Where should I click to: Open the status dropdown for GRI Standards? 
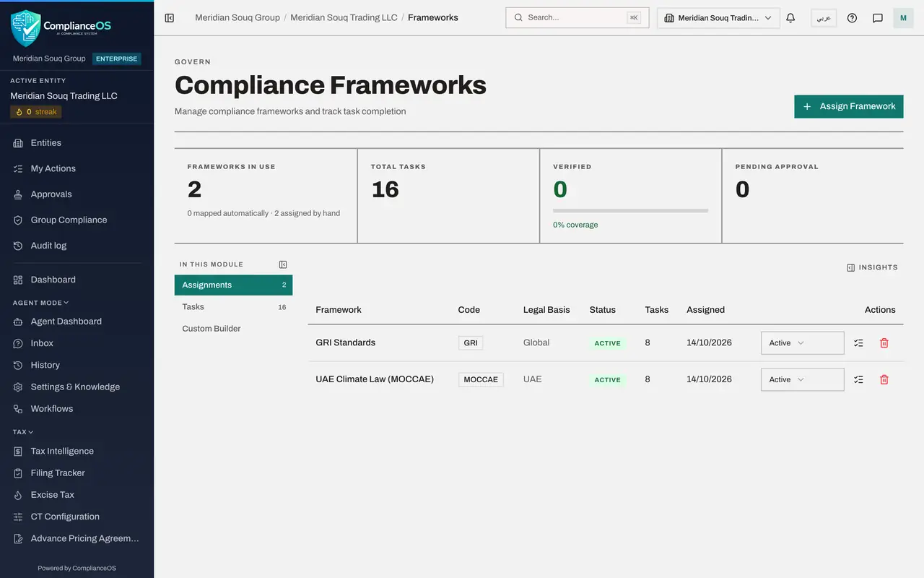click(x=802, y=343)
